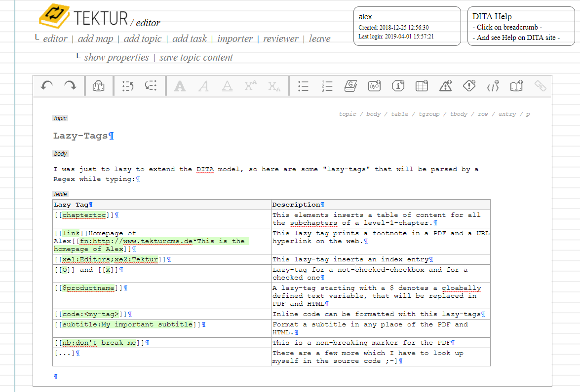Open the importer menu item

(x=235, y=39)
